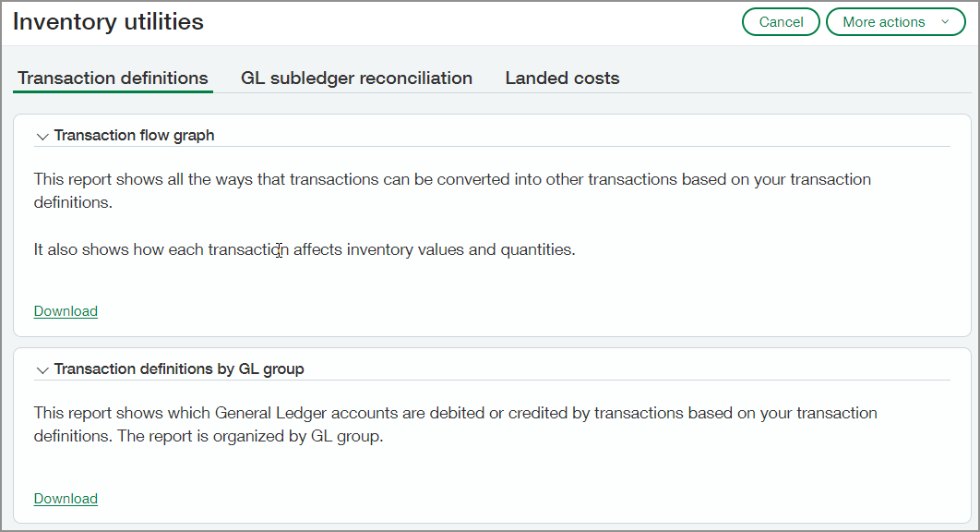
Task: Click the Inventory utilities page title
Action: (x=107, y=21)
